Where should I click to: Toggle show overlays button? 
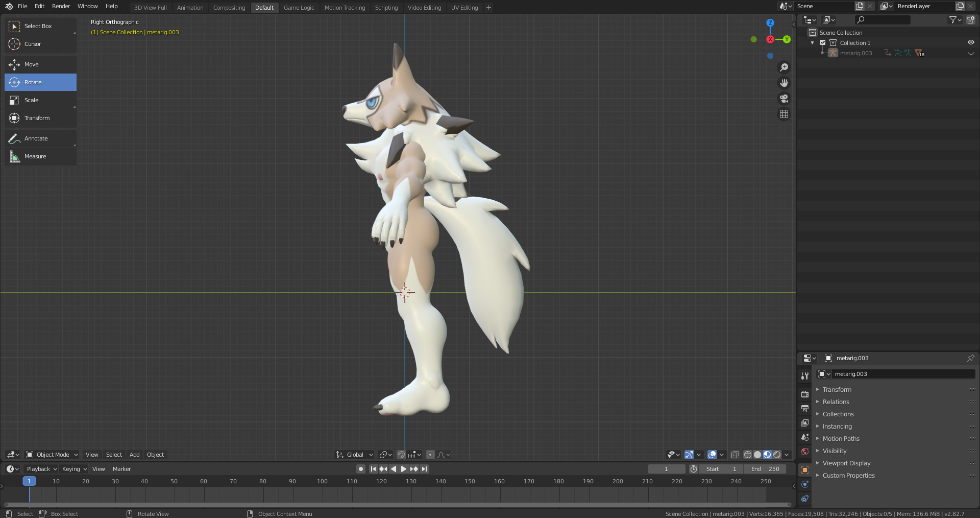(x=712, y=455)
